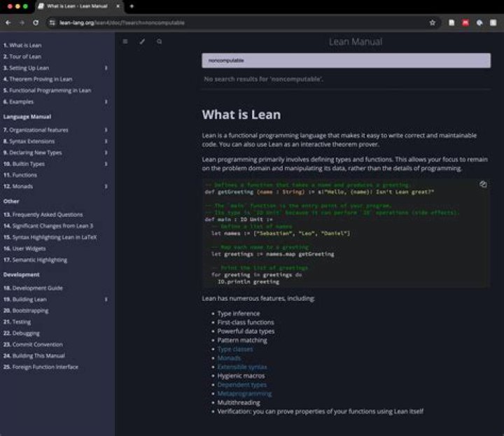Screen dimensions: 504x436
Task: Toggle the sidebar hamburger menu icon
Action: point(125,41)
